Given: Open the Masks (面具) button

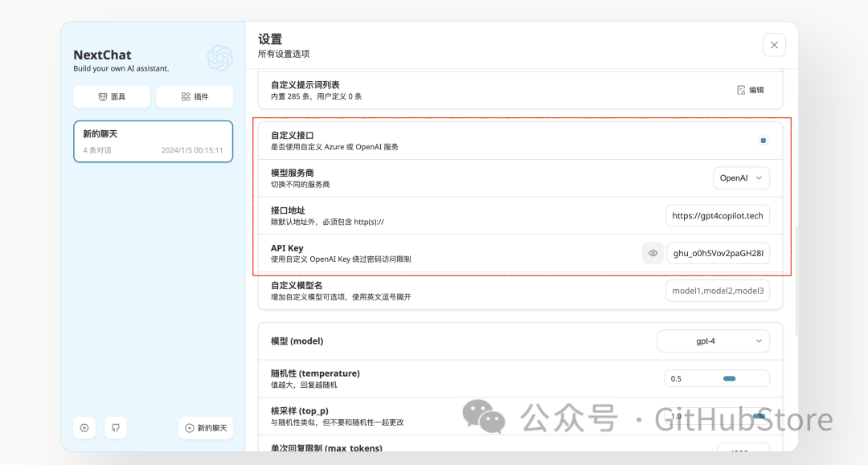Looking at the screenshot, I should pos(111,96).
